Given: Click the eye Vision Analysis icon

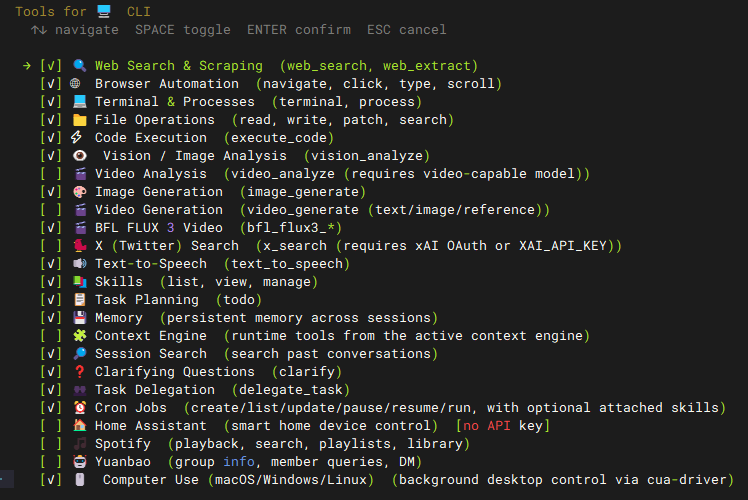Looking at the screenshot, I should [x=80, y=156].
